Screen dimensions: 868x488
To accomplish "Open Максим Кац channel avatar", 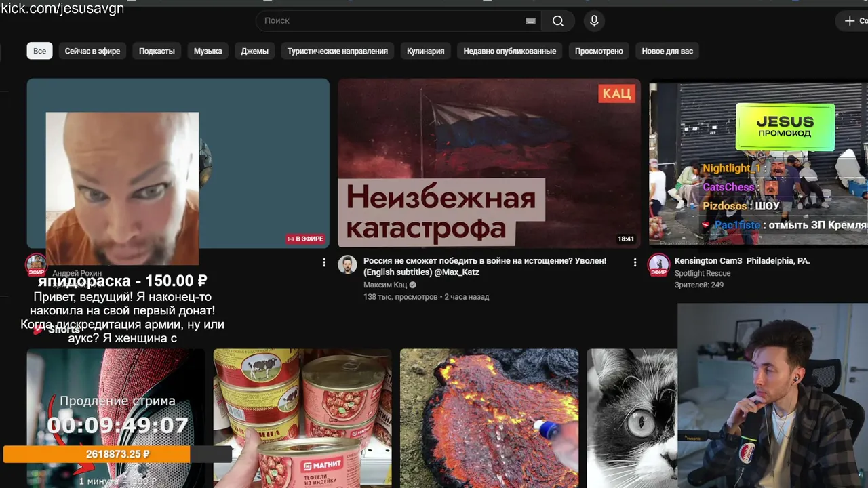I will point(347,265).
